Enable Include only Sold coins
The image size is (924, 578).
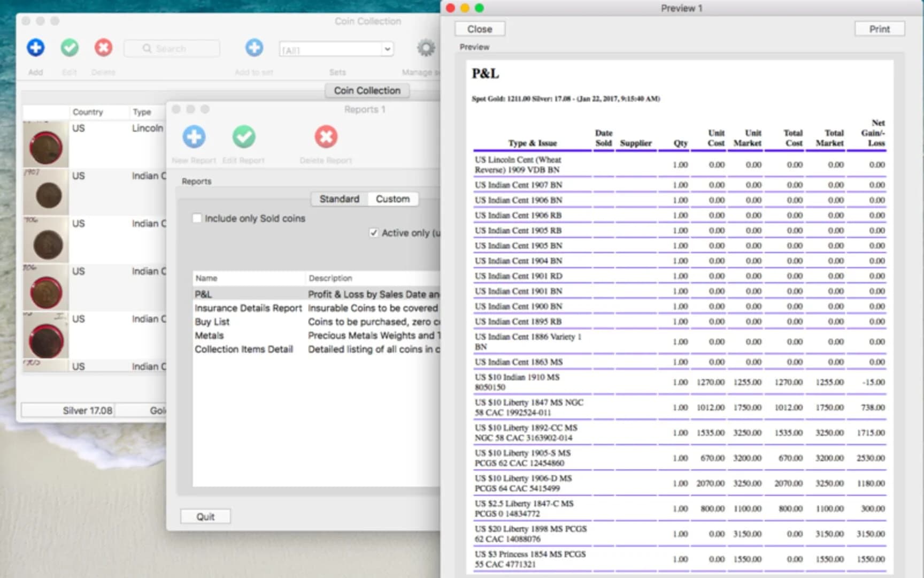pos(197,218)
